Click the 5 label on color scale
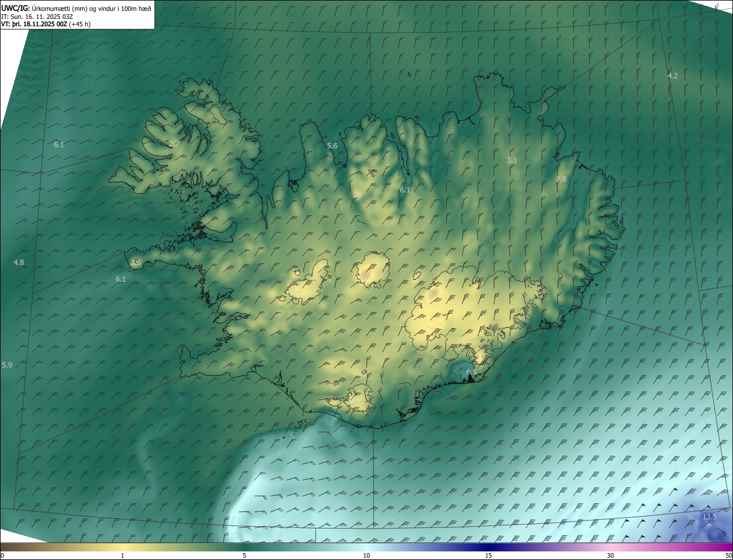 [x=245, y=555]
